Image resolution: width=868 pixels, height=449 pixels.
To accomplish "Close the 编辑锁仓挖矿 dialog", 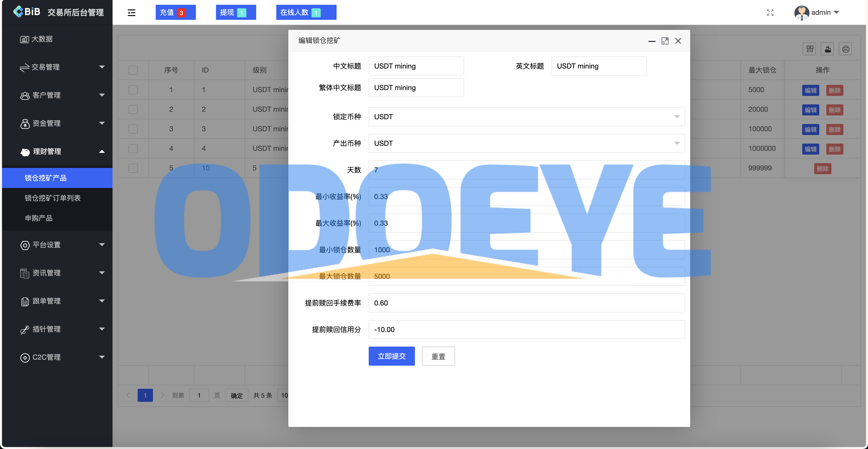I will [x=678, y=41].
